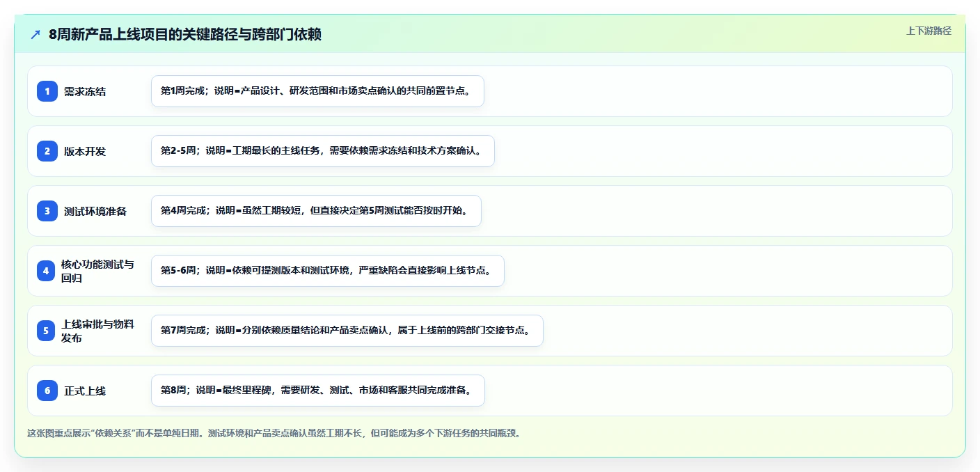This screenshot has height=472, width=980.
Task: Click the 第7周完成 description box
Action: 347,331
